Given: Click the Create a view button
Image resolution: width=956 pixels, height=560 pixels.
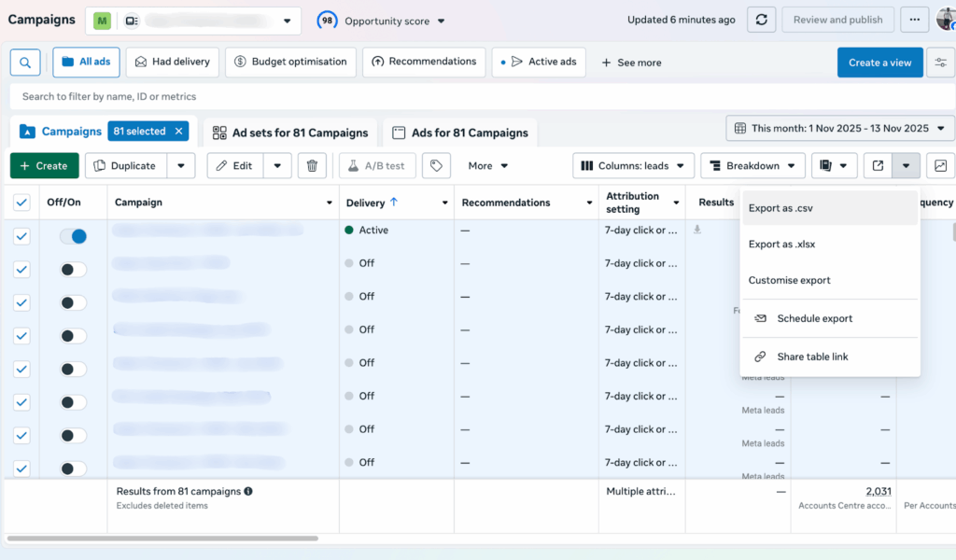Looking at the screenshot, I should point(879,63).
